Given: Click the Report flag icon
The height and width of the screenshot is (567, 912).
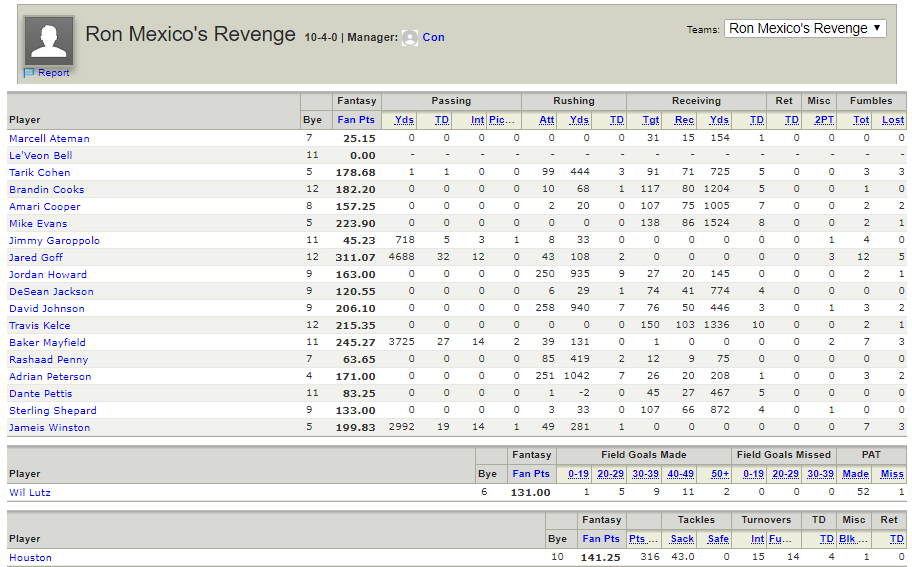Looking at the screenshot, I should coord(29,73).
